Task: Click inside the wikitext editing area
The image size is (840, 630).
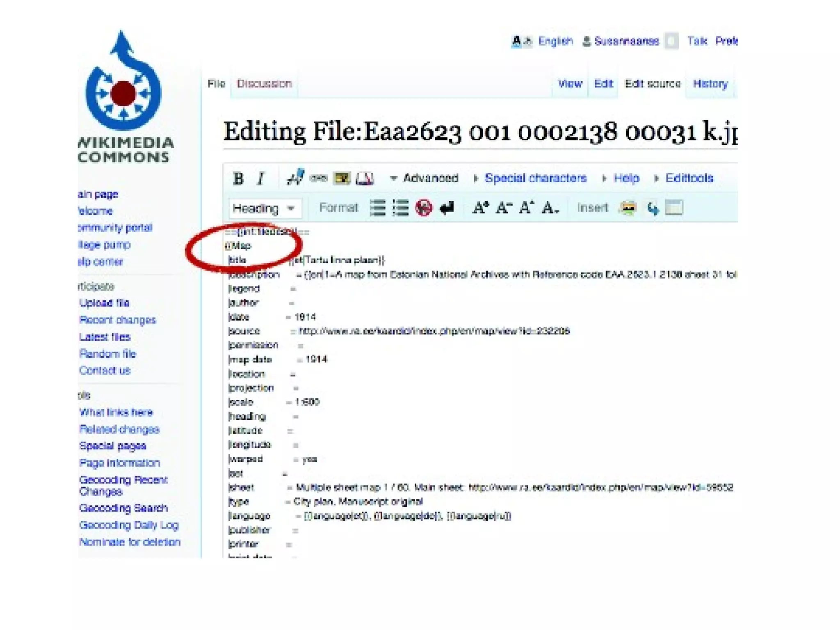Action: [x=480, y=390]
